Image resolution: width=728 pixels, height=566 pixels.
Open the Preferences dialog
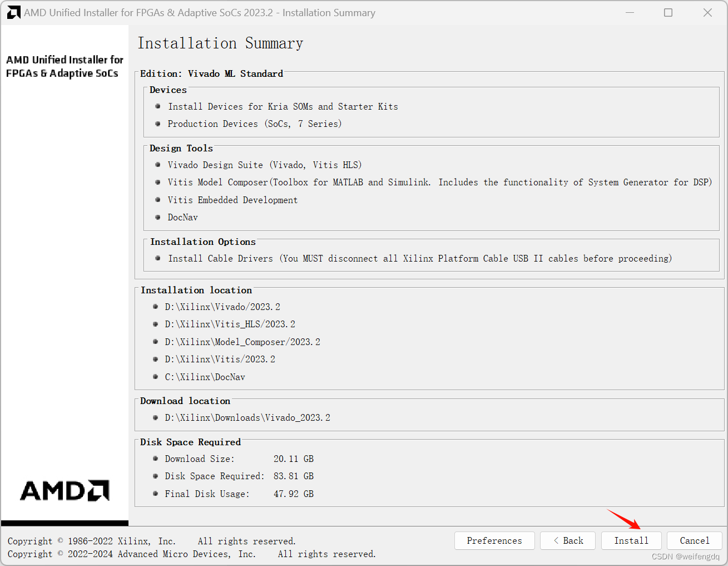pyautogui.click(x=494, y=540)
